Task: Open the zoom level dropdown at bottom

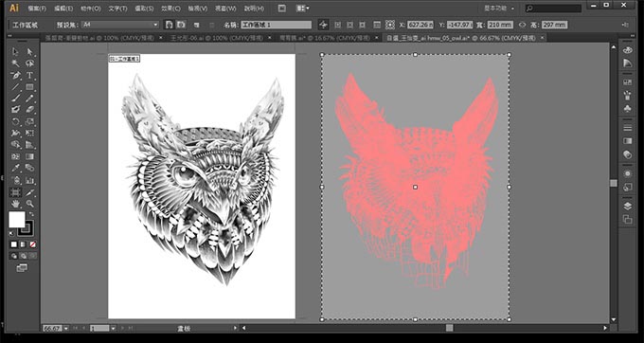Action: (x=66, y=328)
